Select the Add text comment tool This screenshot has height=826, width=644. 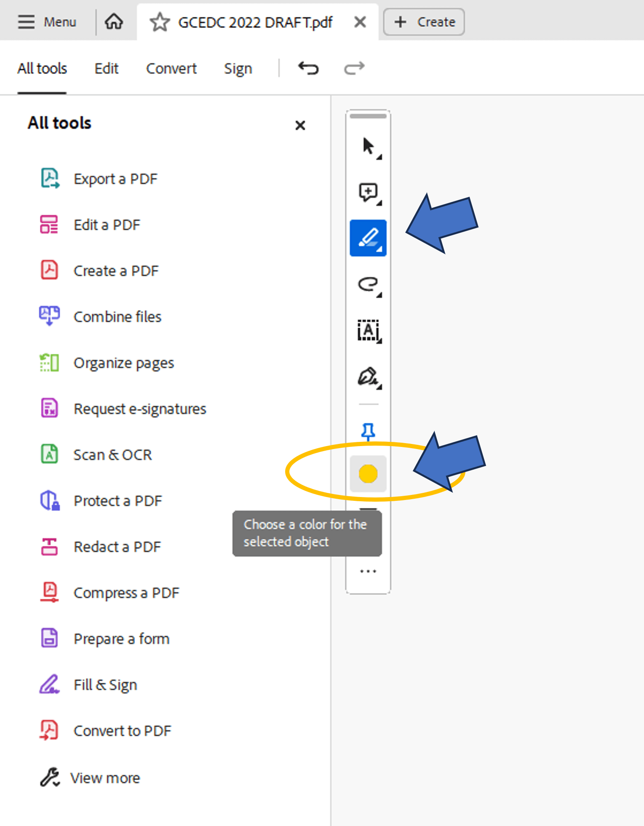point(368,331)
